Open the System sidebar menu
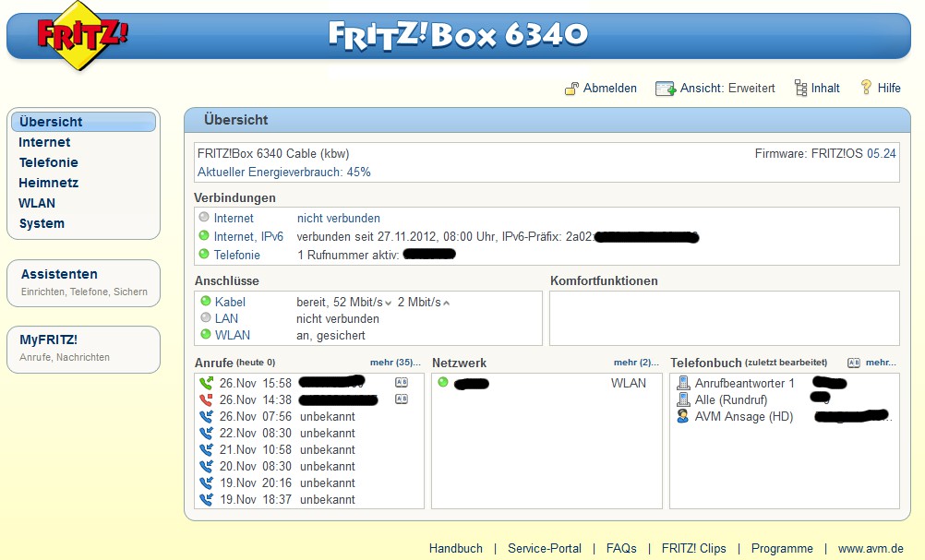This screenshot has height=560, width=925. pyautogui.click(x=42, y=223)
